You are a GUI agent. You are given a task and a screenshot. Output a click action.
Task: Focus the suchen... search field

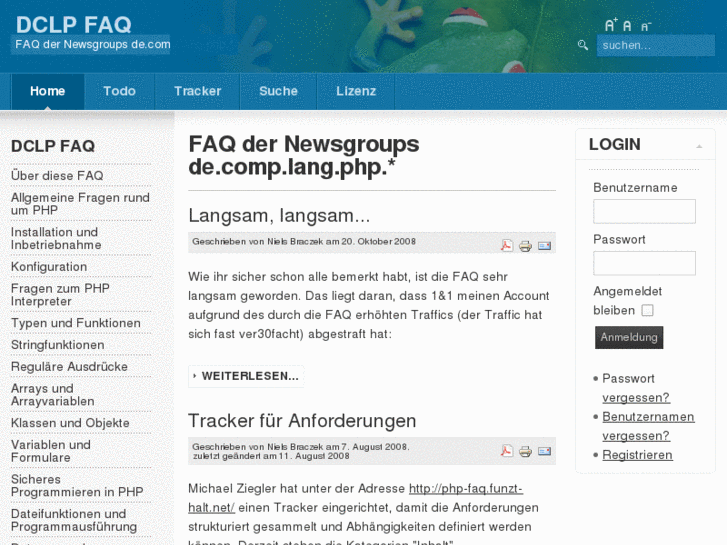(656, 45)
